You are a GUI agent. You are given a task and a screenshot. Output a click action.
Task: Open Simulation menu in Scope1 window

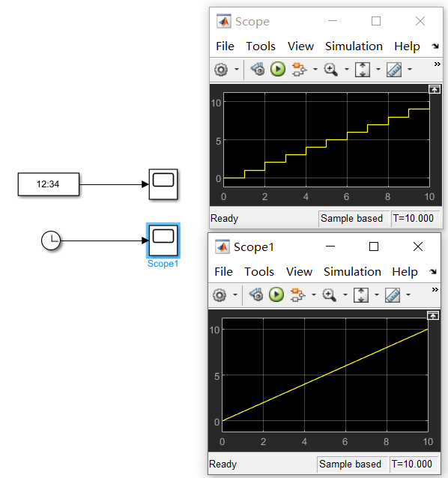click(x=352, y=272)
